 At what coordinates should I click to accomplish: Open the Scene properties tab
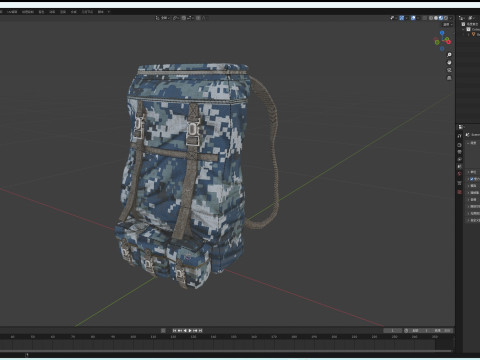[459, 166]
